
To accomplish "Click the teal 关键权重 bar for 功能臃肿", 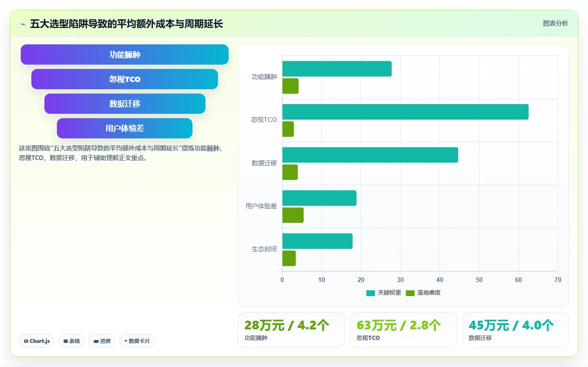I will click(337, 69).
